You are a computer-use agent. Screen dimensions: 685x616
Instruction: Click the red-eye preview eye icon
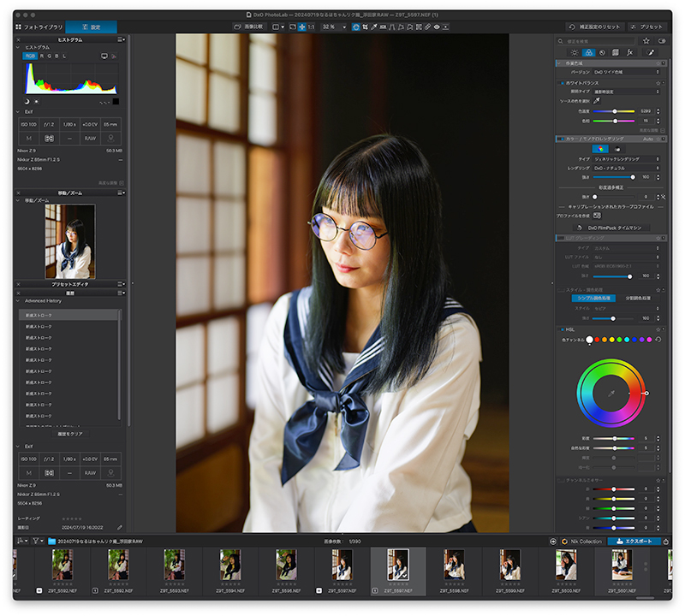pyautogui.click(x=437, y=27)
